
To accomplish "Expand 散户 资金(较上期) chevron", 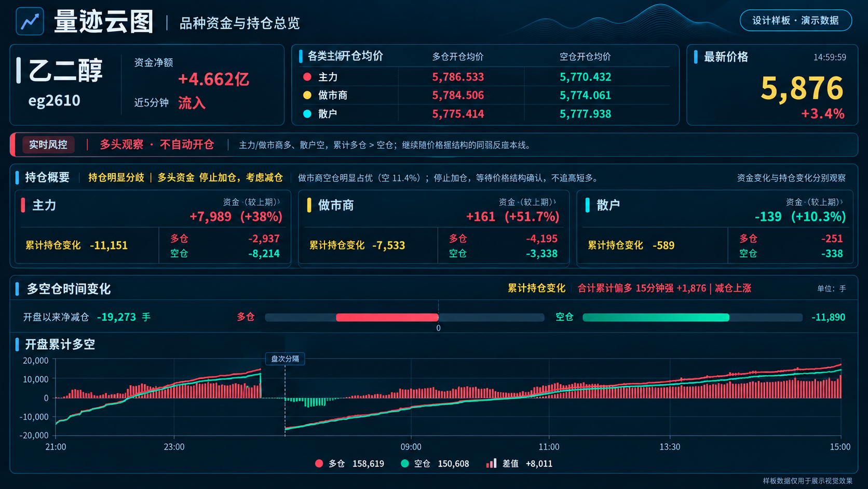I will pos(841,202).
